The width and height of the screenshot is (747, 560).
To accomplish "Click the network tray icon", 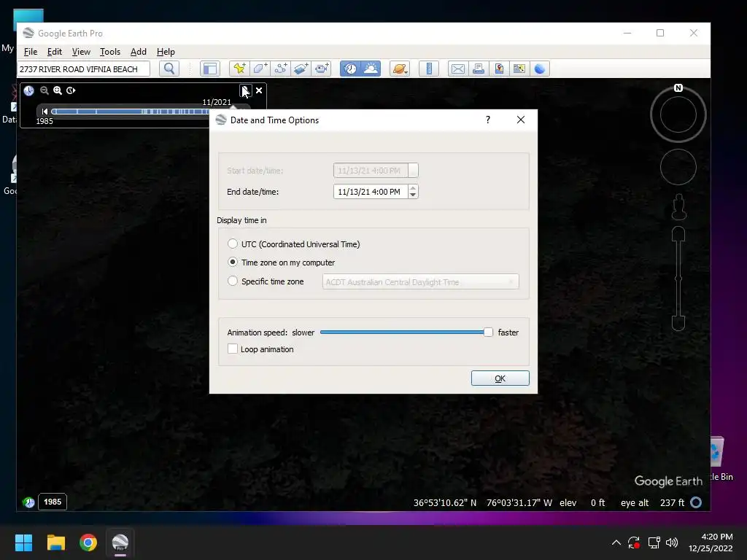I will pyautogui.click(x=654, y=542).
